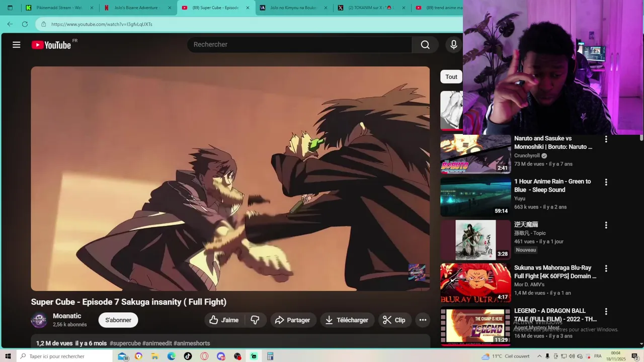
Task: Share the video via Partager
Action: [292, 320]
